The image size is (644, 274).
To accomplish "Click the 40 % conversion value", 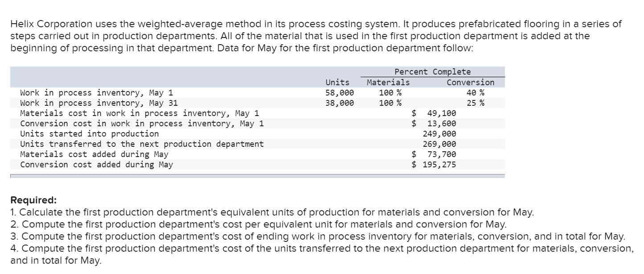I will pyautogui.click(x=476, y=93).
